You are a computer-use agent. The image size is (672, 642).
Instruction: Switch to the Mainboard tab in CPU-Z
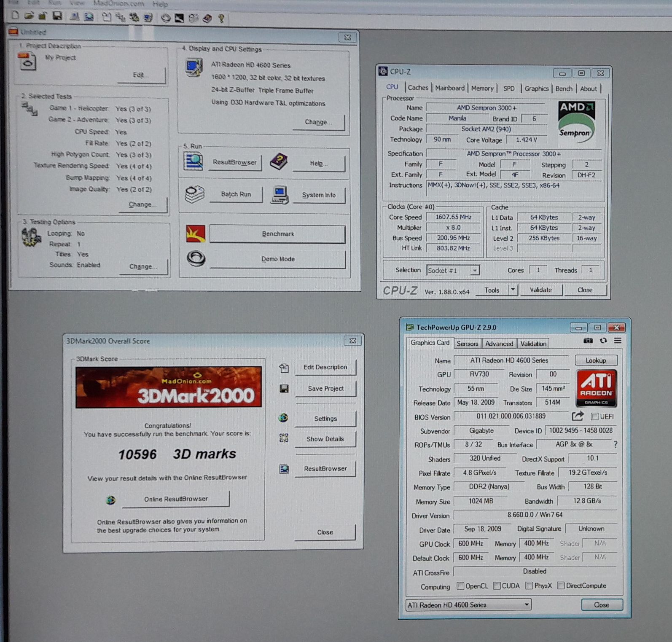(x=450, y=88)
